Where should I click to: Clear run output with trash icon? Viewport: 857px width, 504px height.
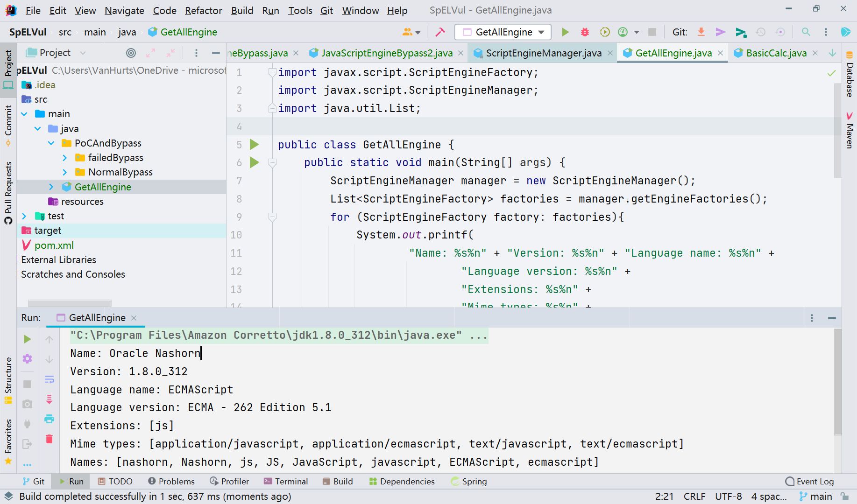point(49,439)
